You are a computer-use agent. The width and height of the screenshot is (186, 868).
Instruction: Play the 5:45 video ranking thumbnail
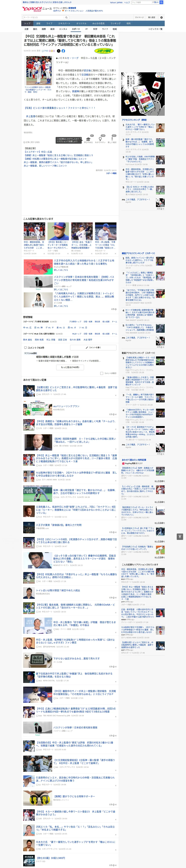[x=160, y=361]
